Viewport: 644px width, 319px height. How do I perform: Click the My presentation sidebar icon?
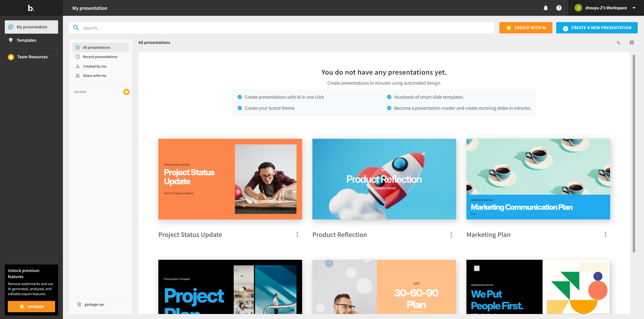11,27
